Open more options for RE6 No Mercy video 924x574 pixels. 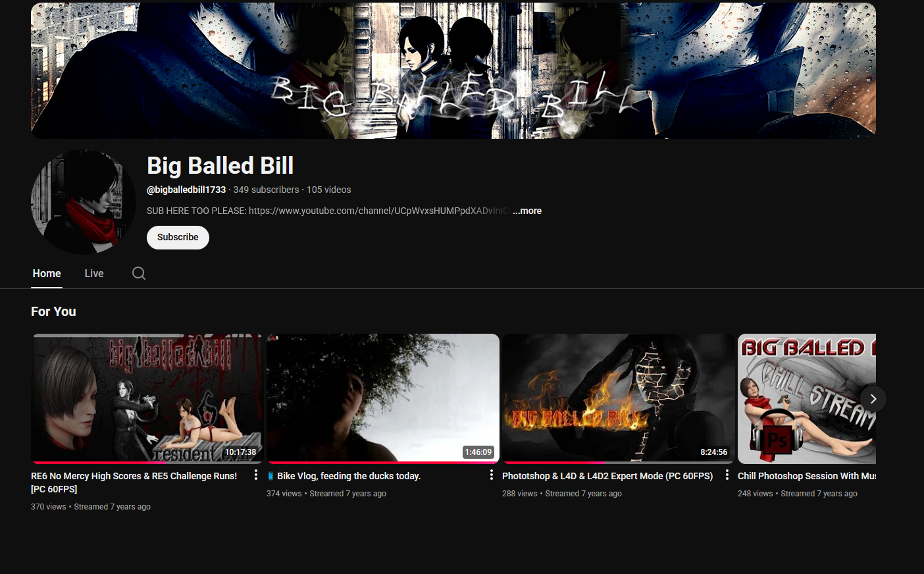click(x=256, y=475)
